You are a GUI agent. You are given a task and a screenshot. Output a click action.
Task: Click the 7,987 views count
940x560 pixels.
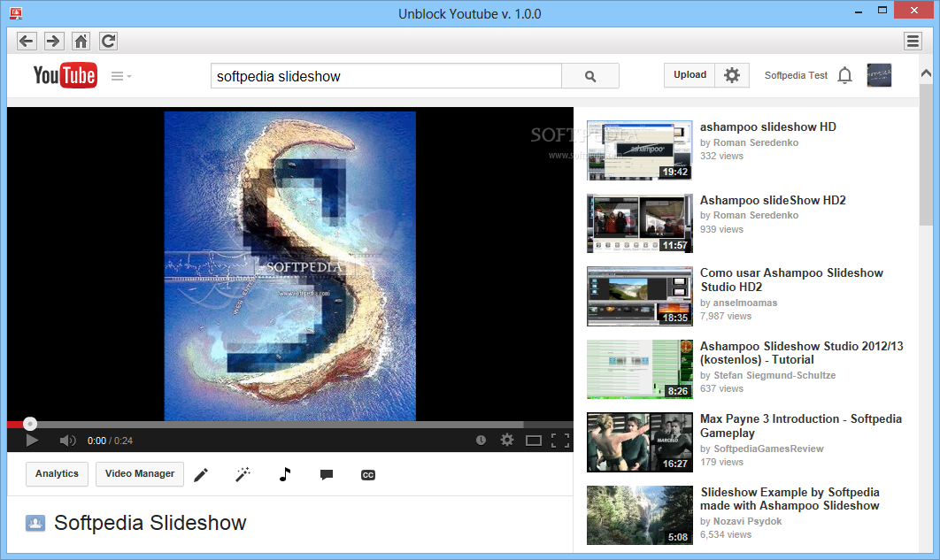[726, 316]
